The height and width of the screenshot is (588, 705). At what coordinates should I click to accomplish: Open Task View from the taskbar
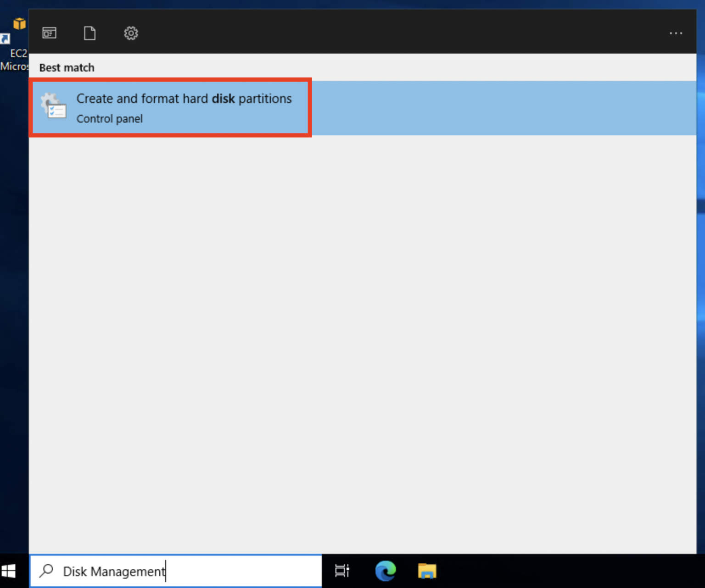point(341,571)
